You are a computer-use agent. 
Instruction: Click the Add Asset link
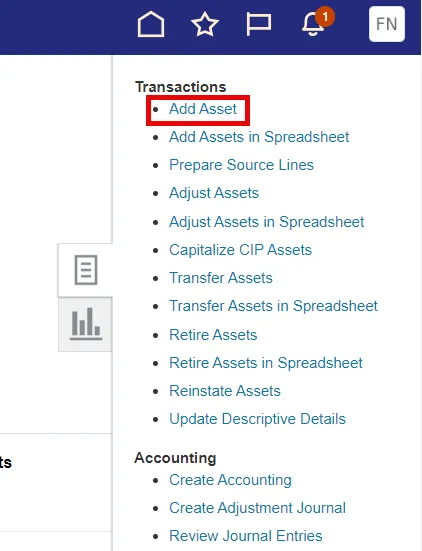(203, 109)
